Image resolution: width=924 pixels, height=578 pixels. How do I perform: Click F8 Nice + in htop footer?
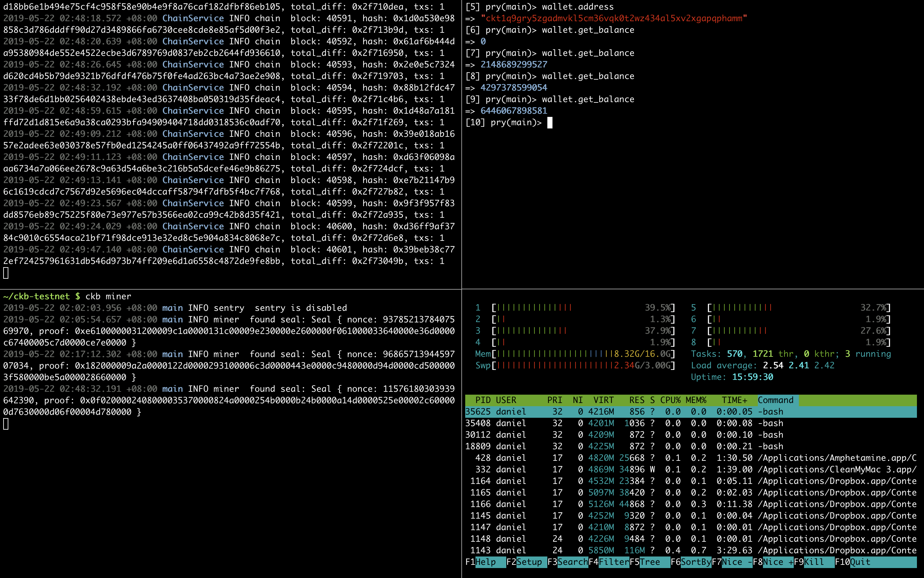tap(773, 562)
